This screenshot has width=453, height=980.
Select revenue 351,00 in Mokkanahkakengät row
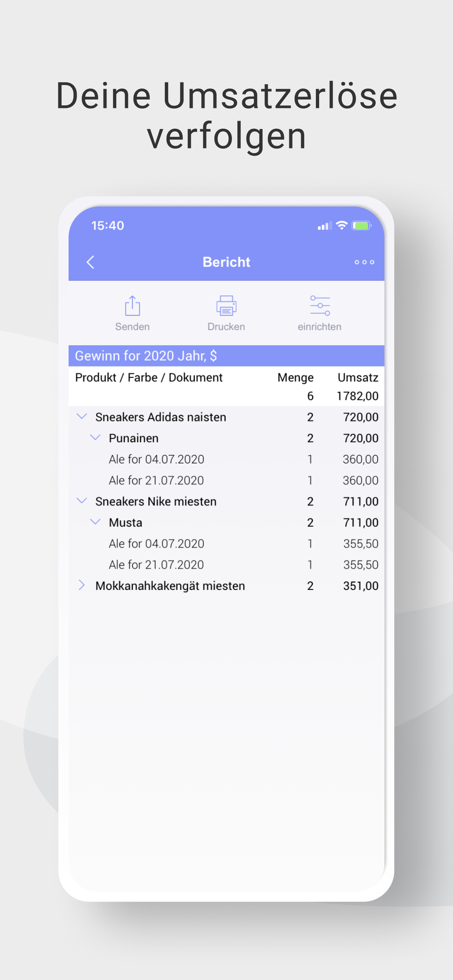click(x=361, y=586)
